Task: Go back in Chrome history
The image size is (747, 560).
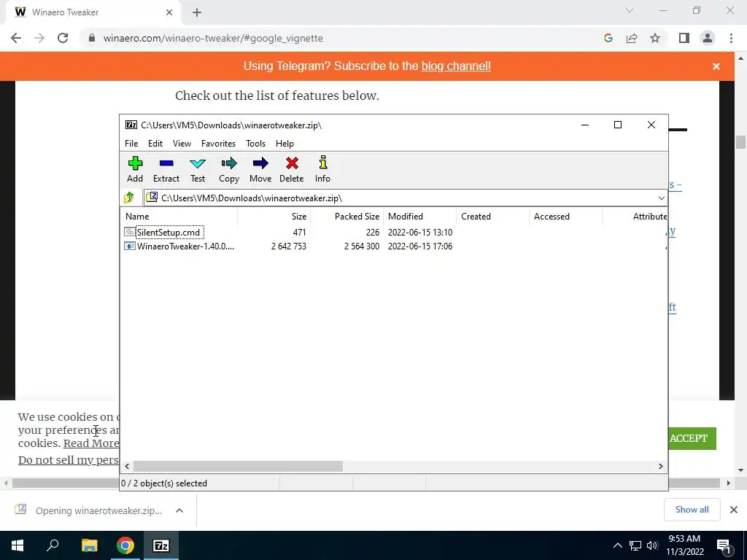Action: point(16,38)
